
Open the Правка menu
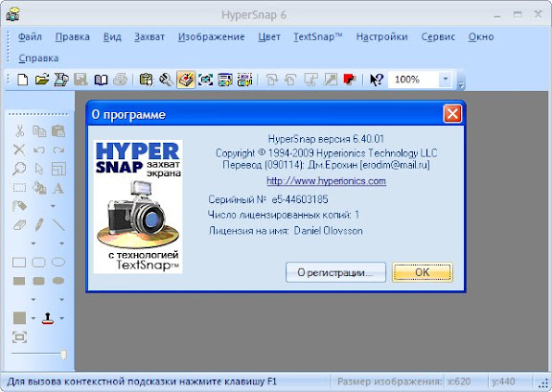point(73,36)
